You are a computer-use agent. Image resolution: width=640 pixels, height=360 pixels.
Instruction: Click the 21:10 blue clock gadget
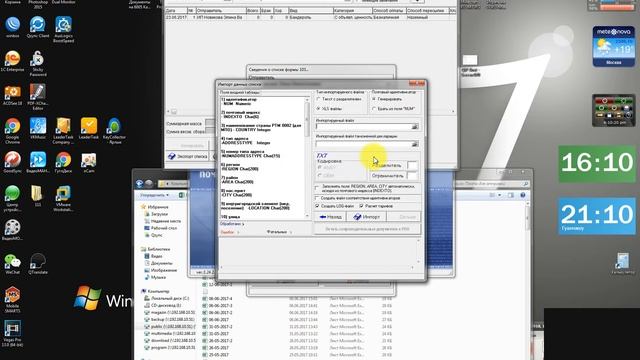coord(597,216)
